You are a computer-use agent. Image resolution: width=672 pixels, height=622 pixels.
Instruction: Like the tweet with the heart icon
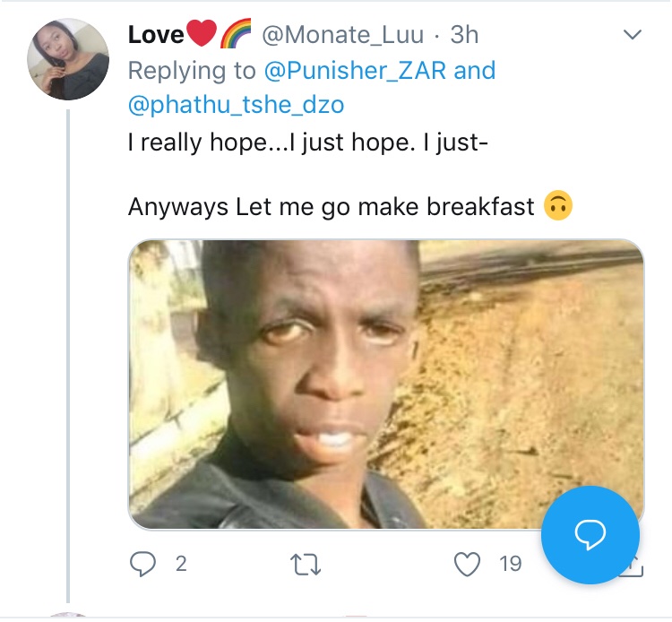(x=467, y=564)
